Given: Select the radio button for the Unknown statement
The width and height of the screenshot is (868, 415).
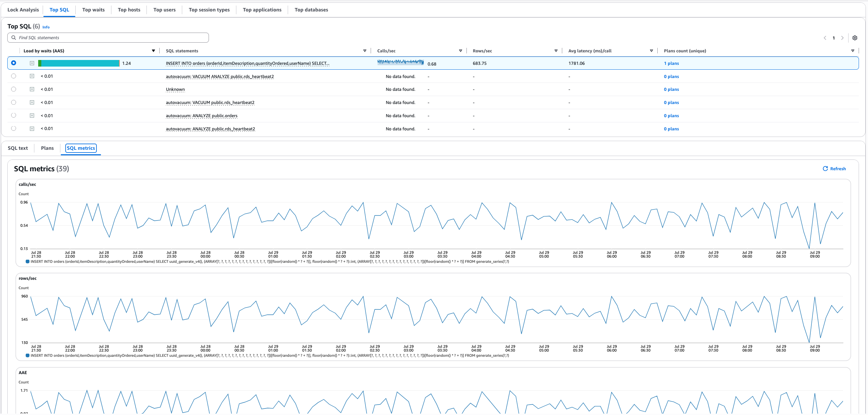Looking at the screenshot, I should pos(14,89).
